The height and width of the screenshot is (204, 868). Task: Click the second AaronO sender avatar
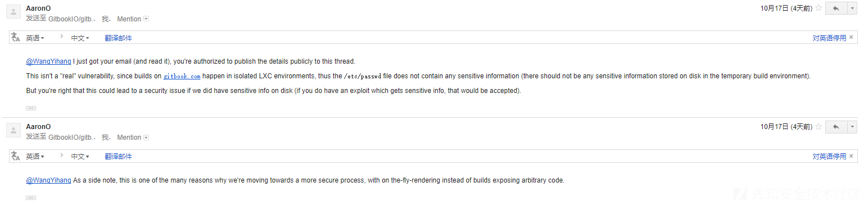13,130
